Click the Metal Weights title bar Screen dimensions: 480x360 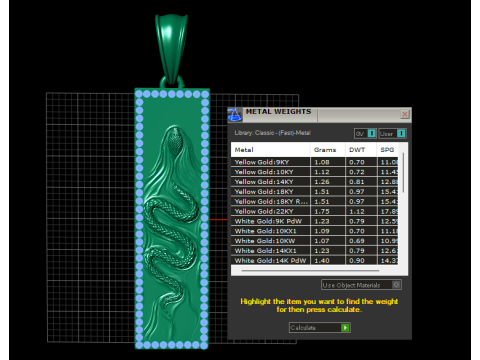pos(319,115)
